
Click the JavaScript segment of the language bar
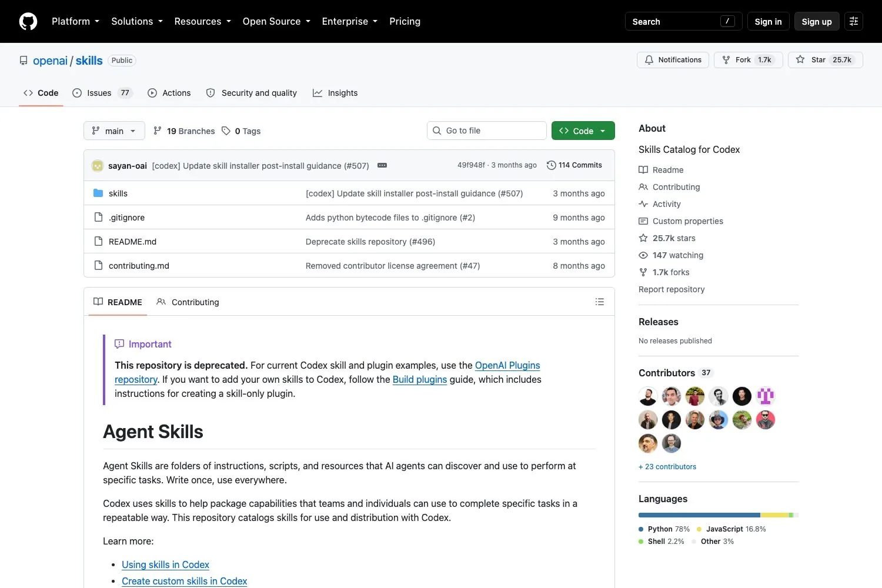(774, 515)
